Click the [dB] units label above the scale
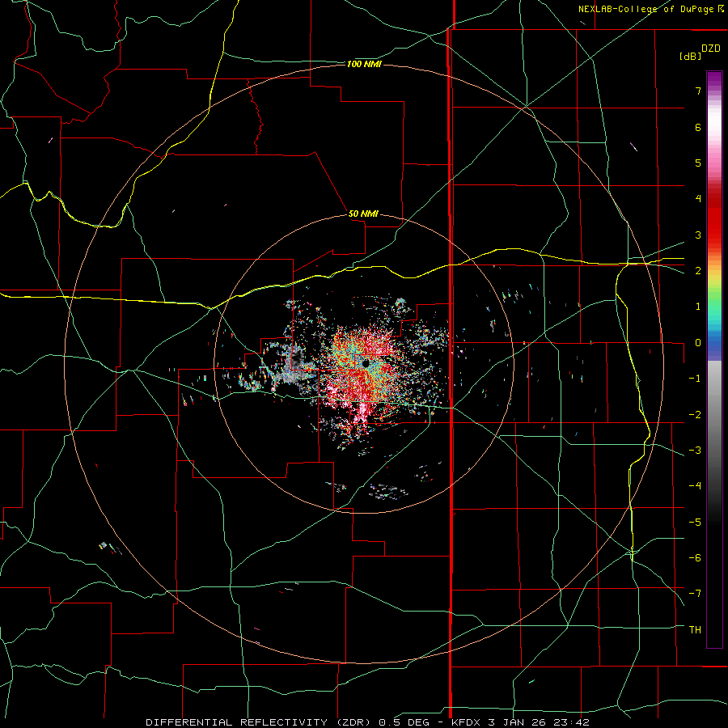728x728 pixels. point(690,56)
